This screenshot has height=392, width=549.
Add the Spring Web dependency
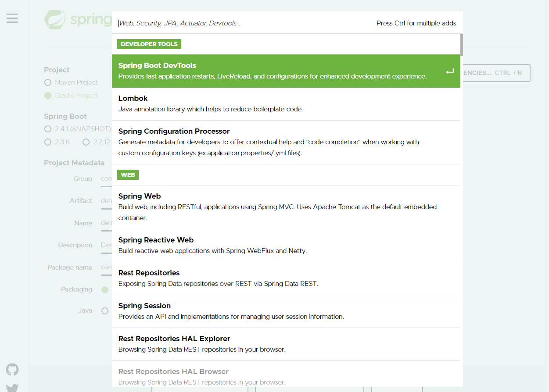(x=286, y=207)
